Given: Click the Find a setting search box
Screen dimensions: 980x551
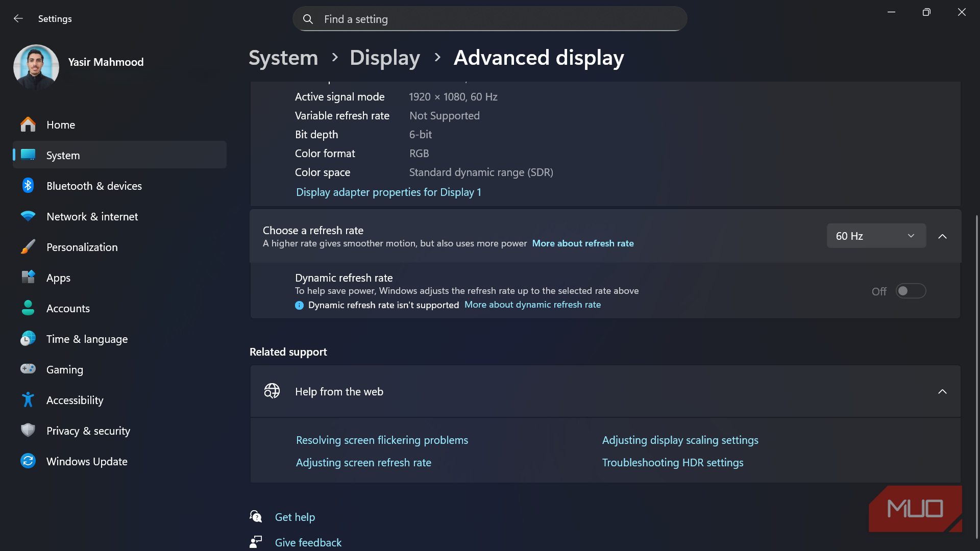Looking at the screenshot, I should [490, 19].
